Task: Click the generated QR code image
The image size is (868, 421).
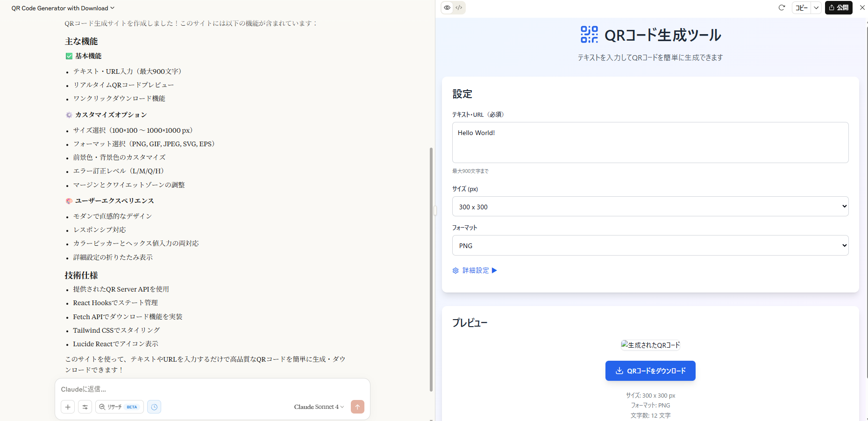Action: pos(650,345)
